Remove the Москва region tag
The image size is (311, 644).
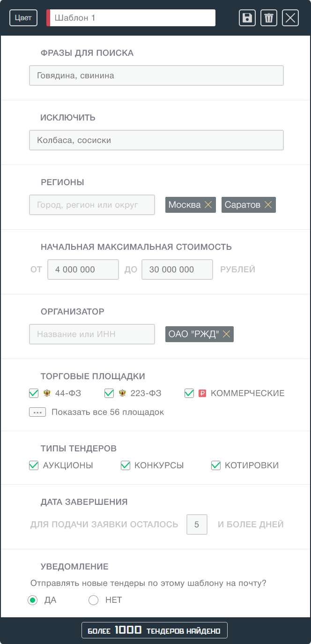click(208, 205)
